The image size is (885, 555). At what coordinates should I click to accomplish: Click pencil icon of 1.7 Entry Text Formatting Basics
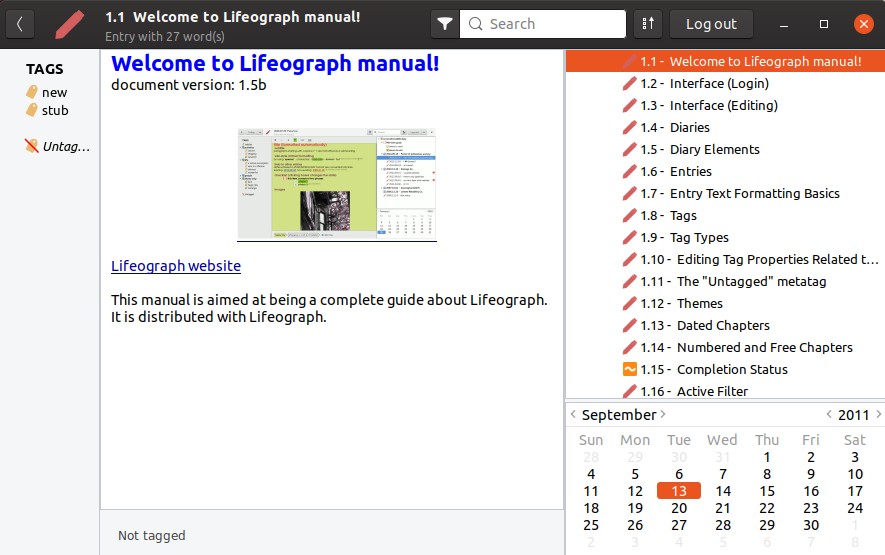[x=629, y=194]
